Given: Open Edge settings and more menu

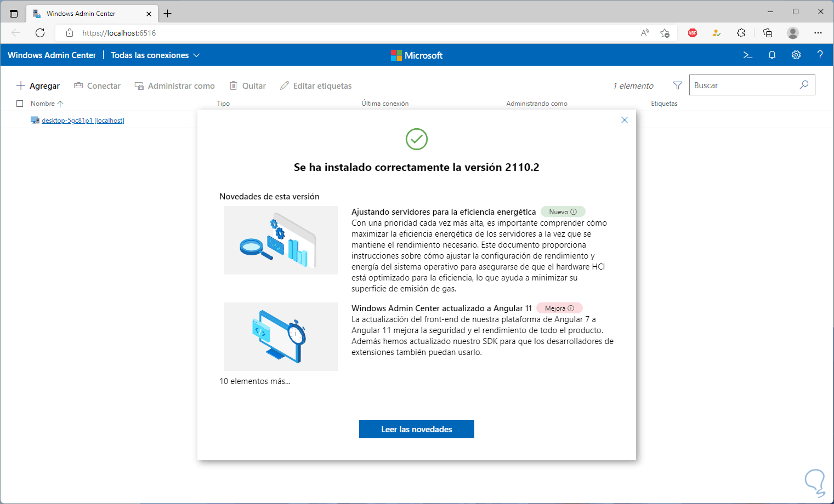Looking at the screenshot, I should (818, 33).
